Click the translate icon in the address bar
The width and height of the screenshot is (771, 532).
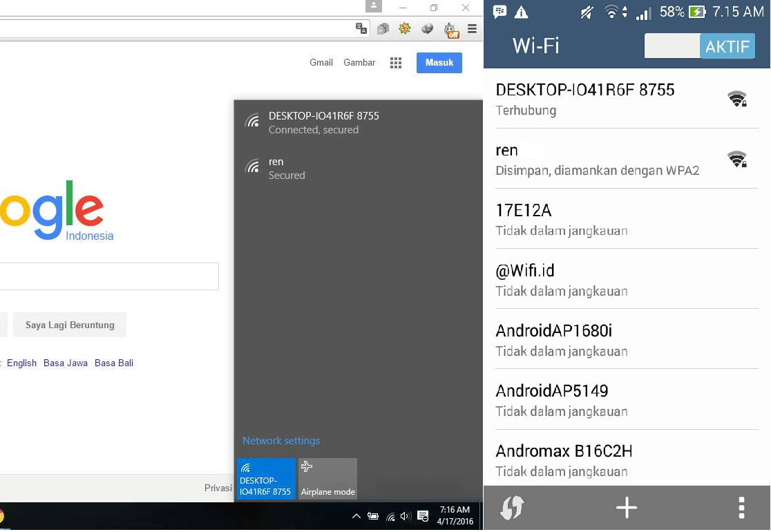pyautogui.click(x=361, y=28)
